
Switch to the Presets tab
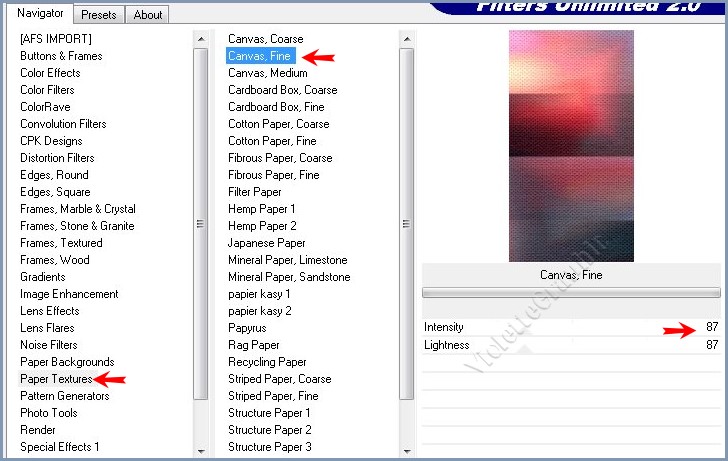98,15
